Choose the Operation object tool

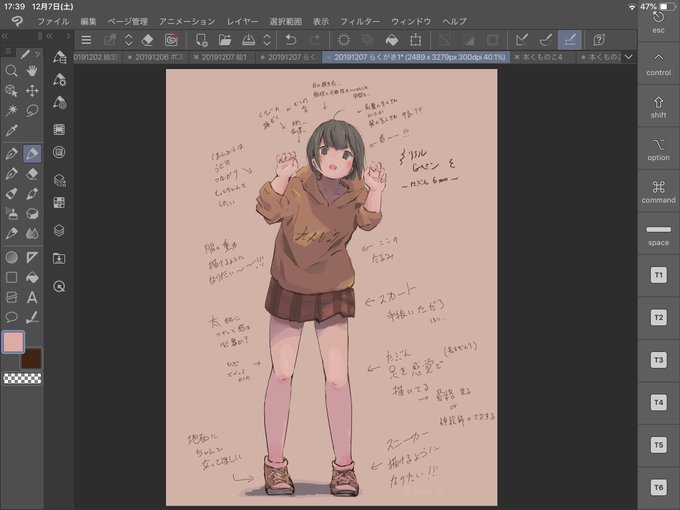coord(11,91)
